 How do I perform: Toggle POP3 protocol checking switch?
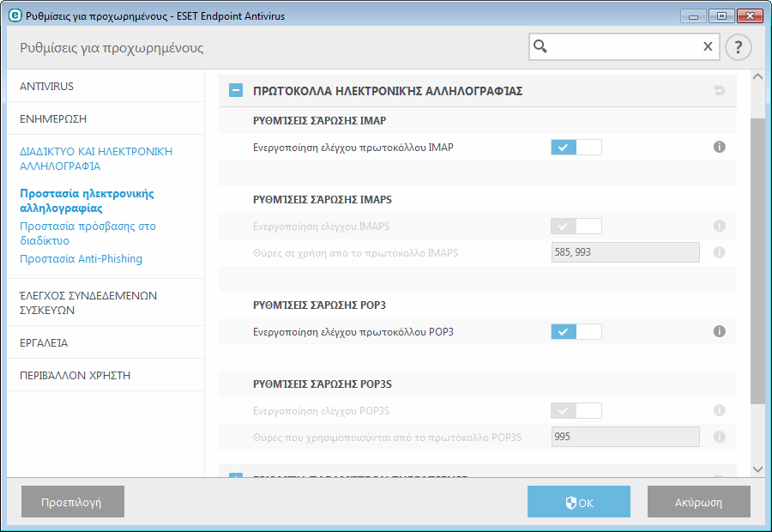coord(576,331)
